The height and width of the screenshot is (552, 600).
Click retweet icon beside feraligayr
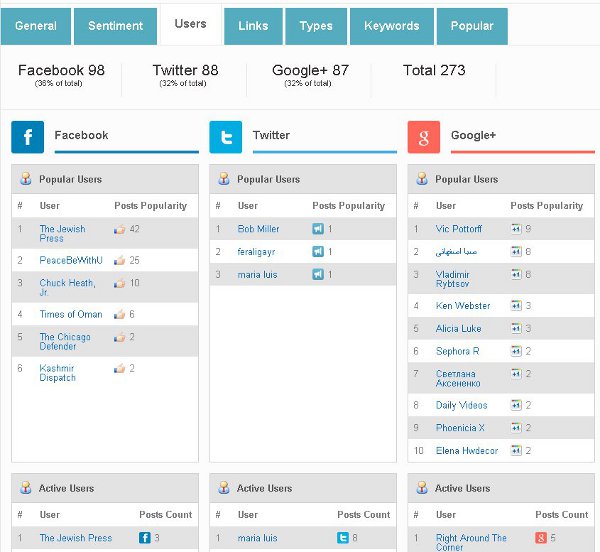click(318, 251)
